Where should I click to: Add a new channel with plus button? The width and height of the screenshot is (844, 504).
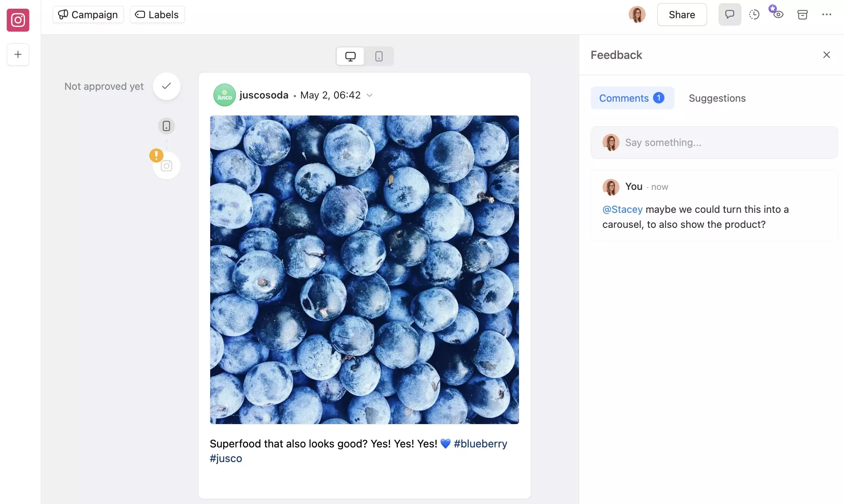pyautogui.click(x=18, y=54)
